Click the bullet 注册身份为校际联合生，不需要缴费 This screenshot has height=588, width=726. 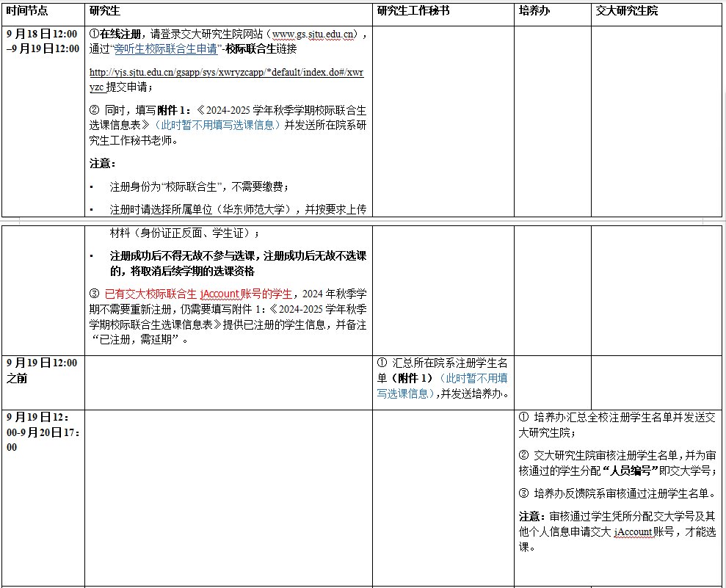click(199, 187)
